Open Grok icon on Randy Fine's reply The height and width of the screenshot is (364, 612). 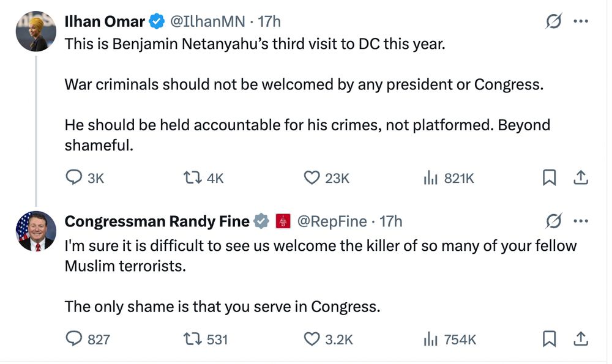pyautogui.click(x=553, y=221)
